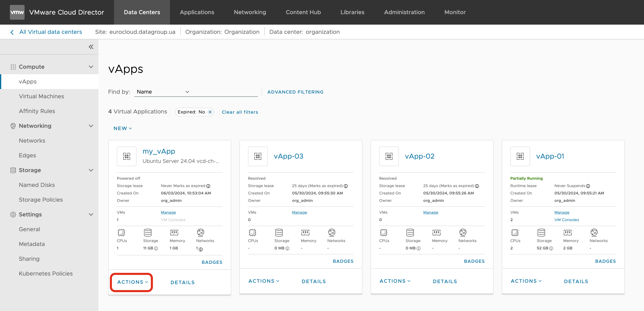The image size is (644, 311).
Task: Open DETAILS for my_vApp
Action: 182,282
